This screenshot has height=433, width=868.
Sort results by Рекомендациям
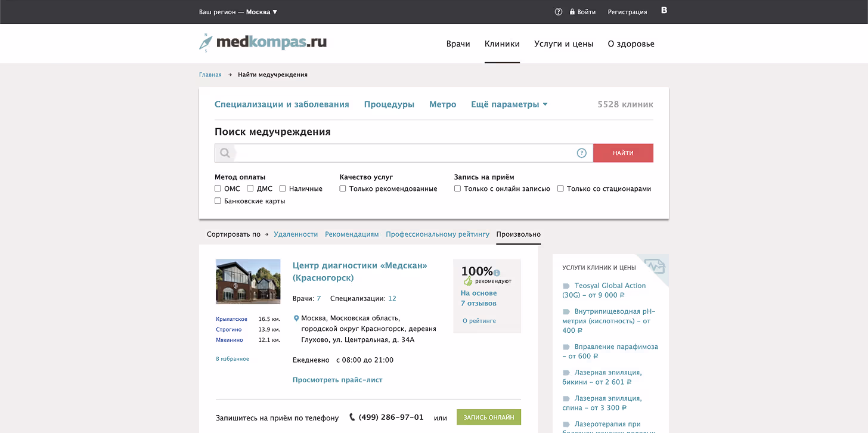[352, 234]
